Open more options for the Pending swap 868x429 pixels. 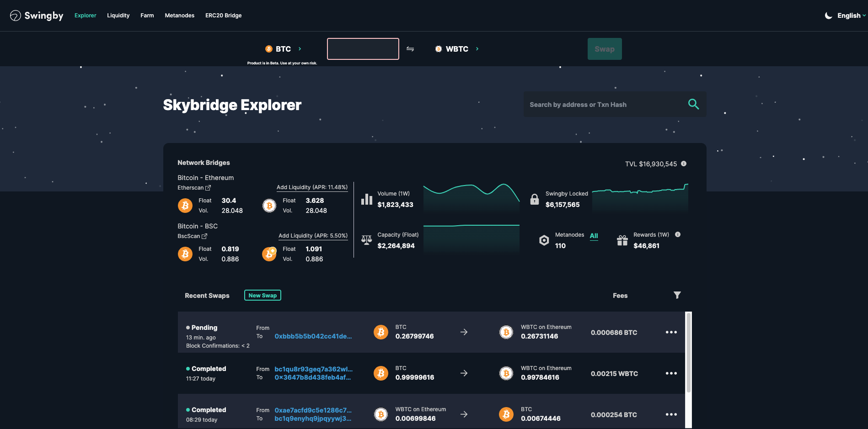[x=671, y=332]
